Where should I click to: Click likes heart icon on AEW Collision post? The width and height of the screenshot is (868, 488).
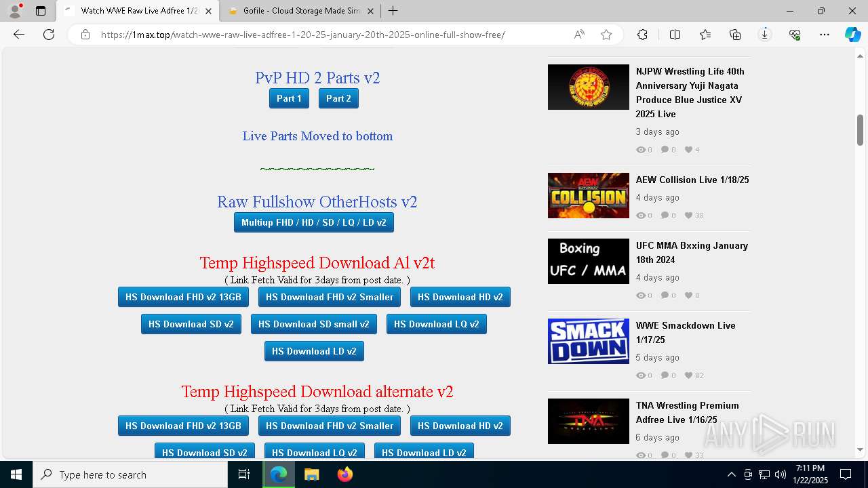click(688, 216)
